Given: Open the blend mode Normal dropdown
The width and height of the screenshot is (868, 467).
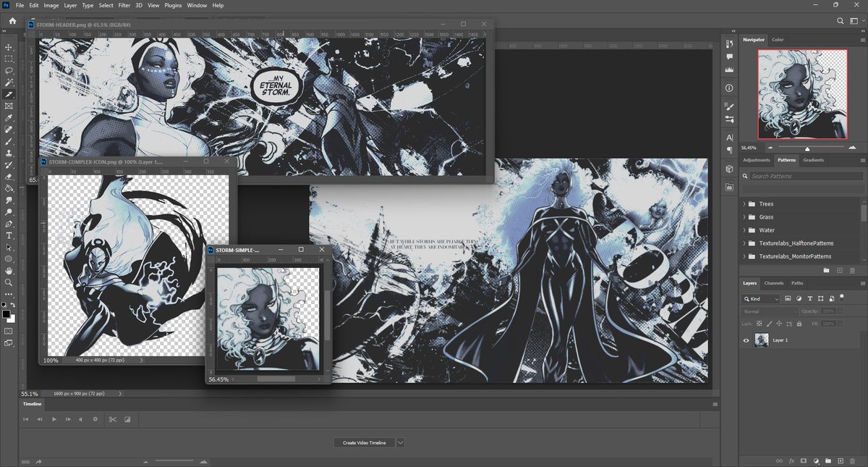Looking at the screenshot, I should (x=769, y=311).
